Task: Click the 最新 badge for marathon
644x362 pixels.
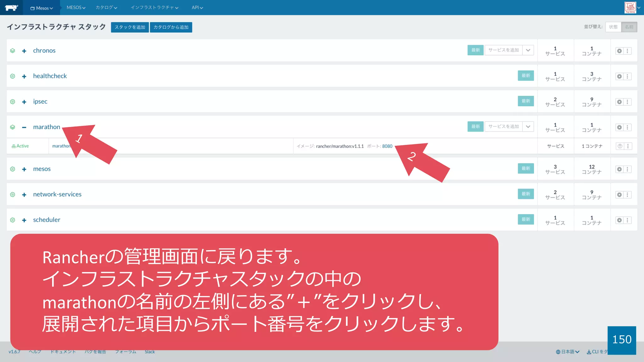Action: click(x=475, y=126)
